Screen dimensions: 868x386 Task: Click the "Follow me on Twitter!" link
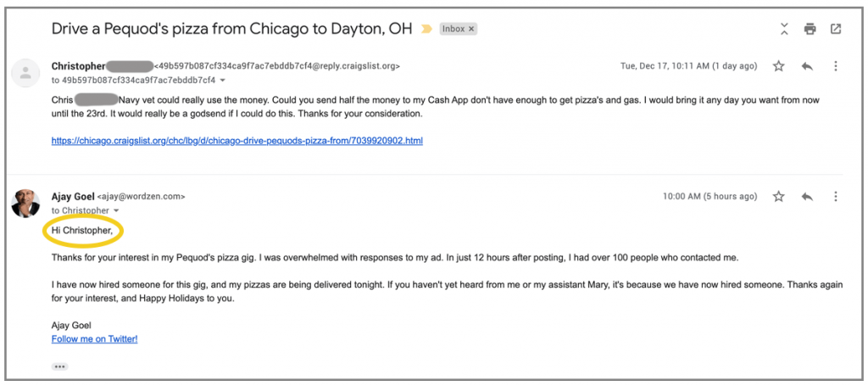(94, 339)
